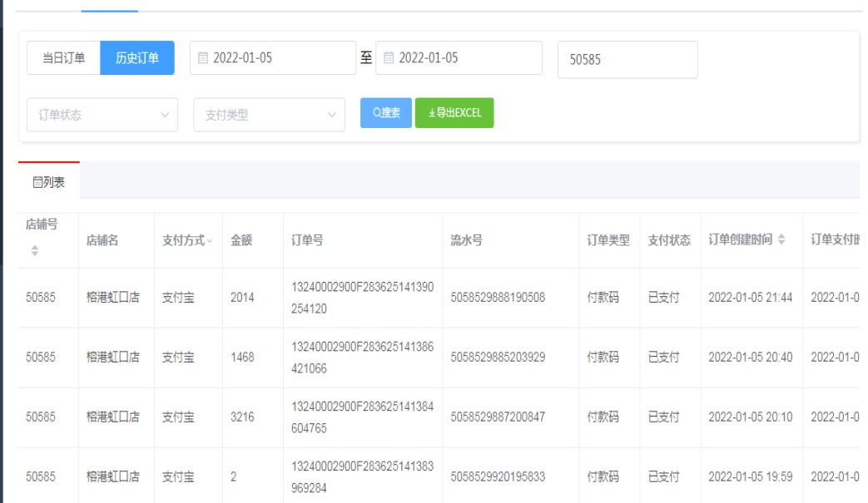Switch to 历史订单 view
The width and height of the screenshot is (868, 503).
point(137,58)
